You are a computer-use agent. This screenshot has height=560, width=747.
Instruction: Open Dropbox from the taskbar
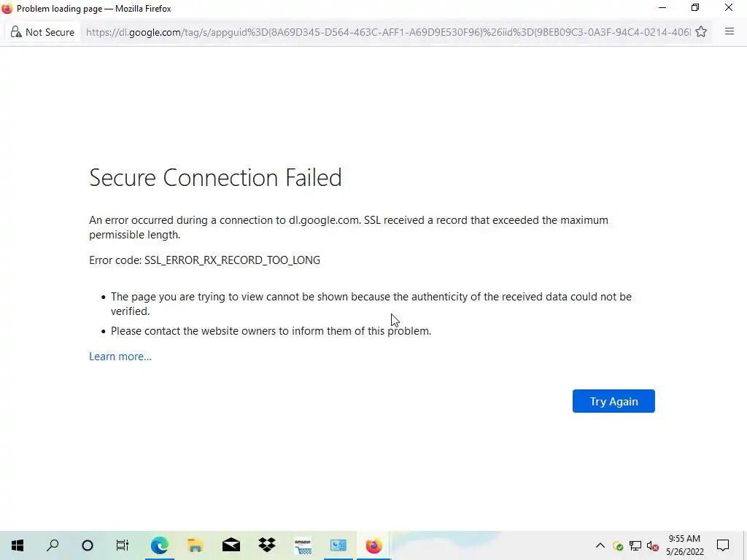pyautogui.click(x=267, y=545)
